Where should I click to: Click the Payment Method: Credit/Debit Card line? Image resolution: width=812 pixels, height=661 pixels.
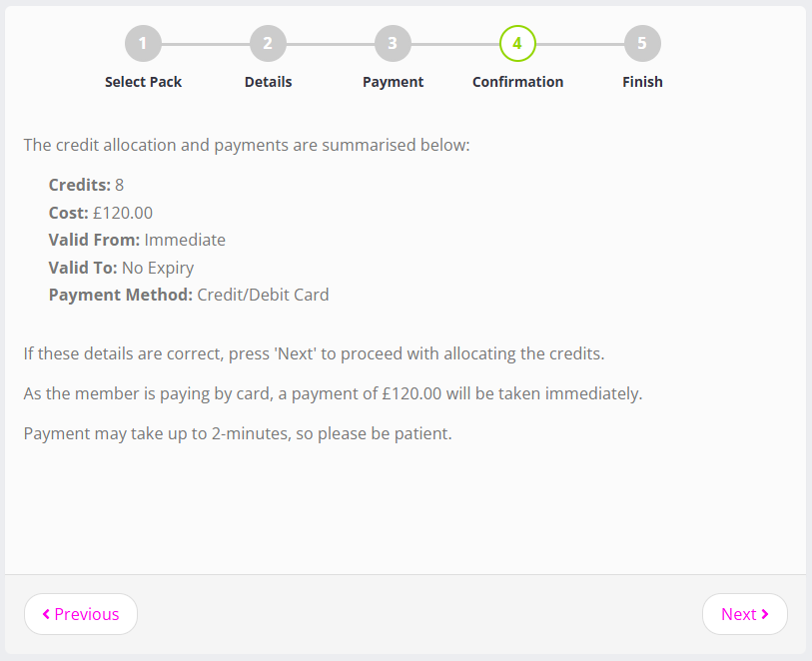pos(189,295)
